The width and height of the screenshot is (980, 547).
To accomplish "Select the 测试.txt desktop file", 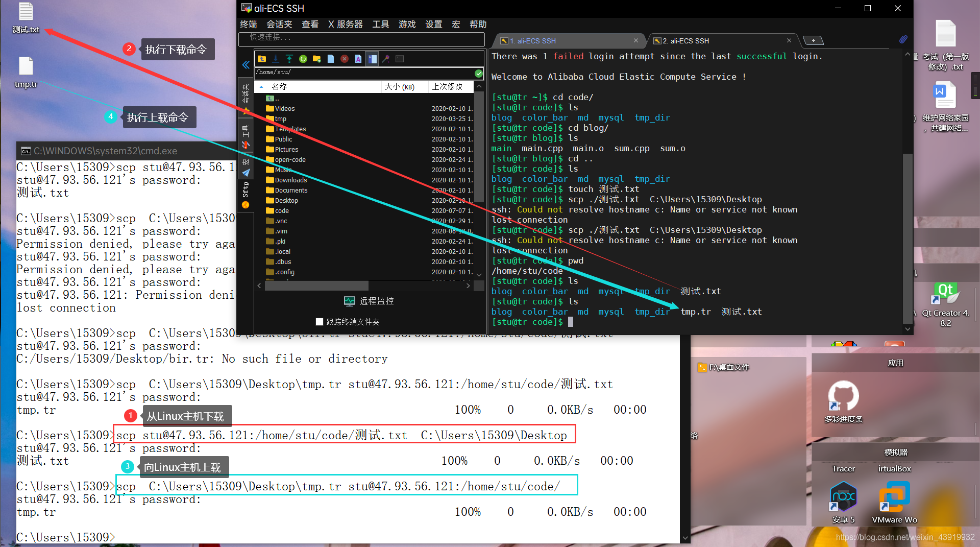I will click(26, 18).
